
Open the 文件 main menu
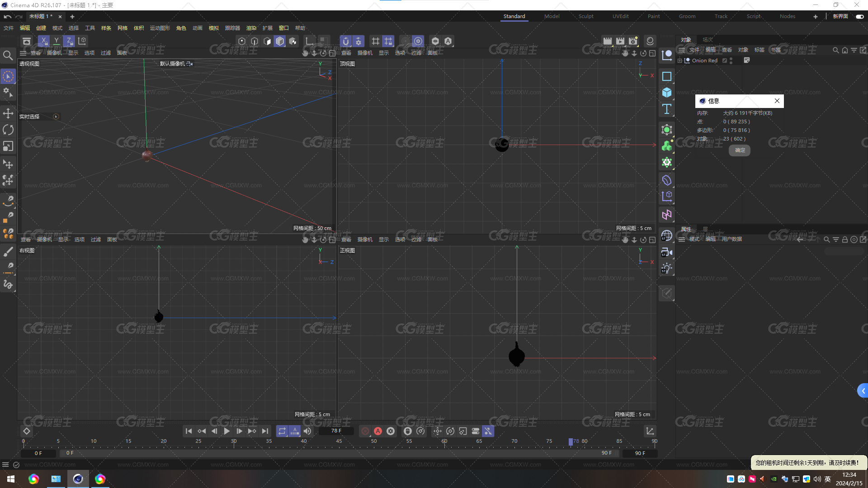(x=9, y=28)
